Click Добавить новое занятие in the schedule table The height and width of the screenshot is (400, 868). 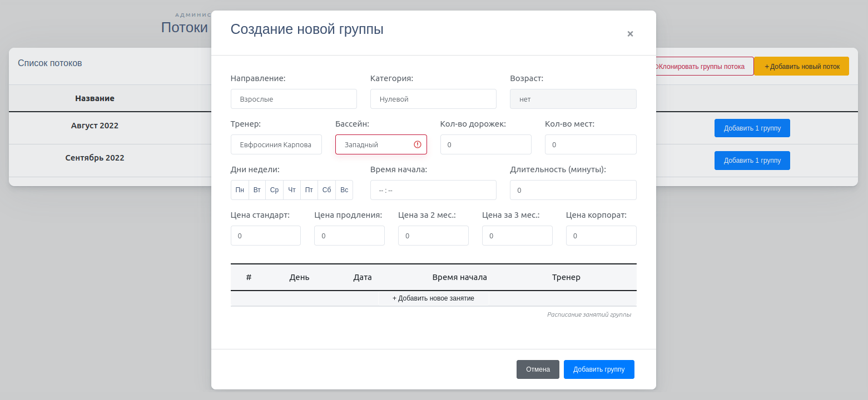pyautogui.click(x=433, y=298)
